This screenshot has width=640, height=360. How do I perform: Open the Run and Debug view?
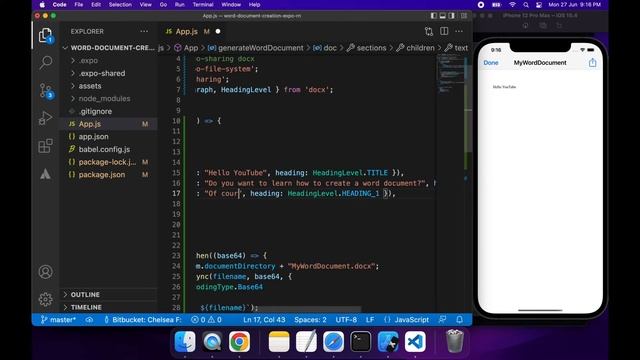pos(45,118)
